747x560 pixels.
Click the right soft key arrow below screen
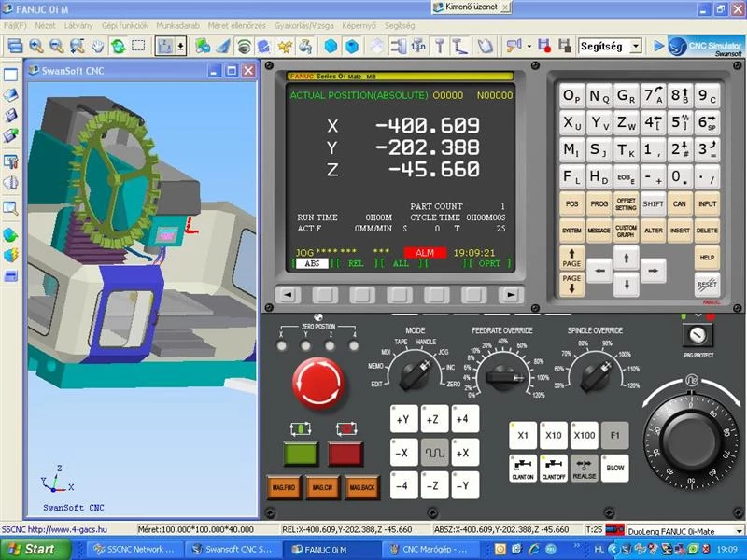[x=511, y=295]
